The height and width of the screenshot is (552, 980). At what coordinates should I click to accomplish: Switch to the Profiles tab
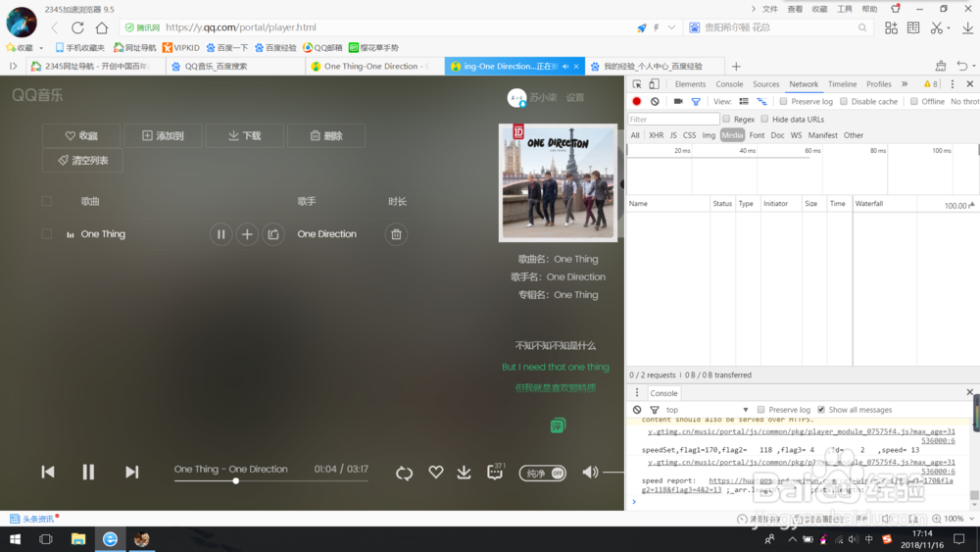[878, 84]
